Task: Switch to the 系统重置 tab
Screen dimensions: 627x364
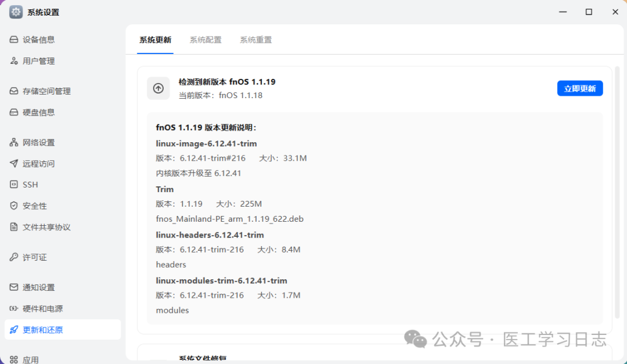Action: (255, 39)
